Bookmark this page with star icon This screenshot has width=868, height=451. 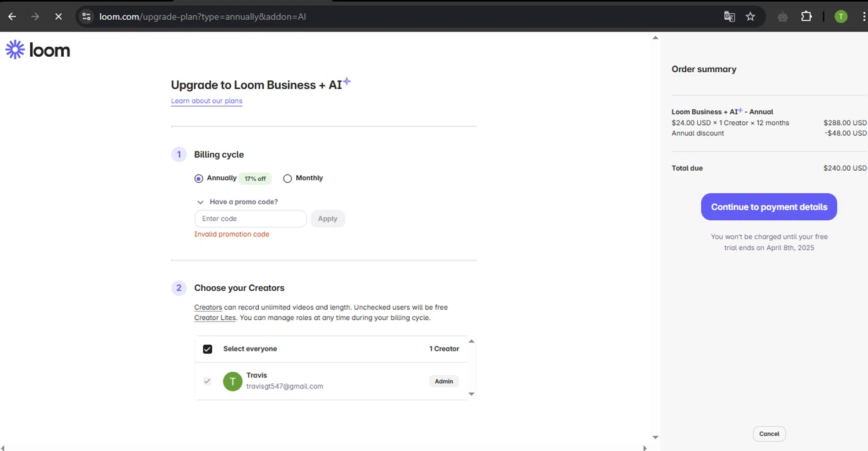coord(751,17)
